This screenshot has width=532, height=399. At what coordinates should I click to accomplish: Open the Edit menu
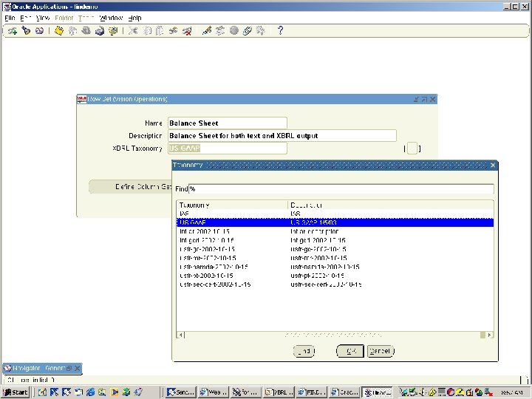[26, 18]
